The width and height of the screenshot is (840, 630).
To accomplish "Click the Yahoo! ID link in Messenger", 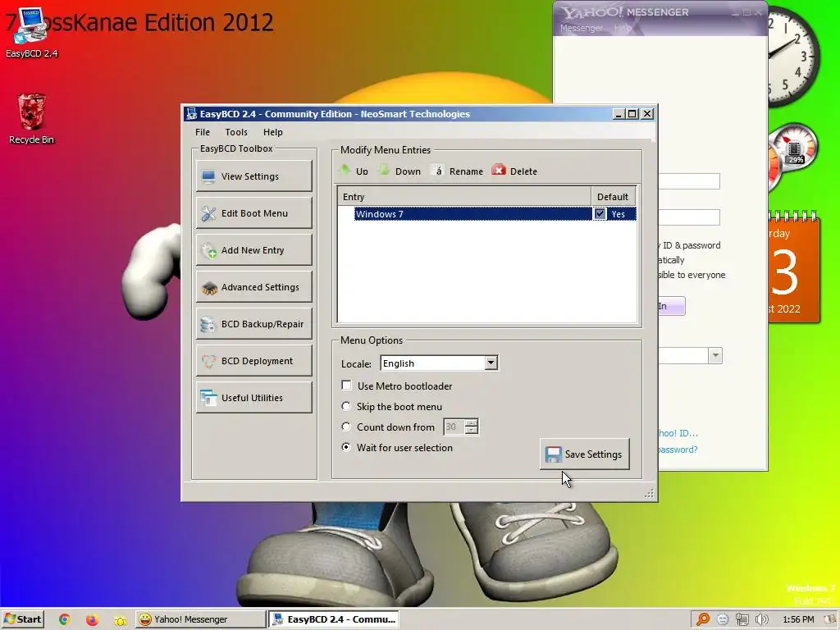I will tap(678, 433).
